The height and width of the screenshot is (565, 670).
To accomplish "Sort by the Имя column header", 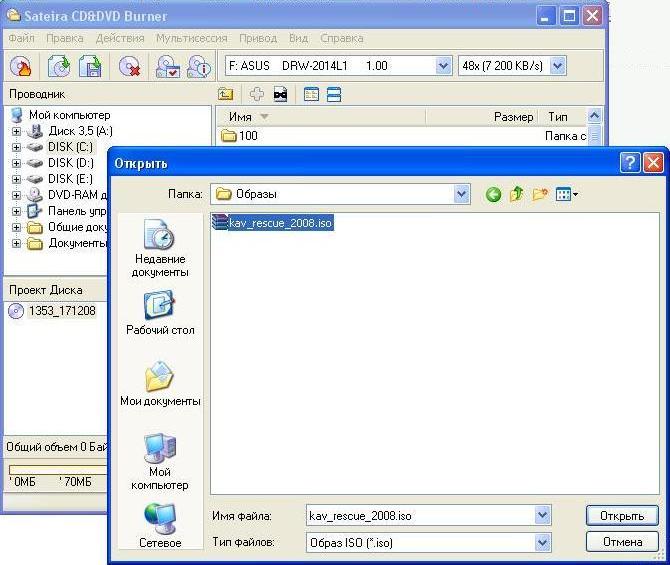I will click(321, 117).
